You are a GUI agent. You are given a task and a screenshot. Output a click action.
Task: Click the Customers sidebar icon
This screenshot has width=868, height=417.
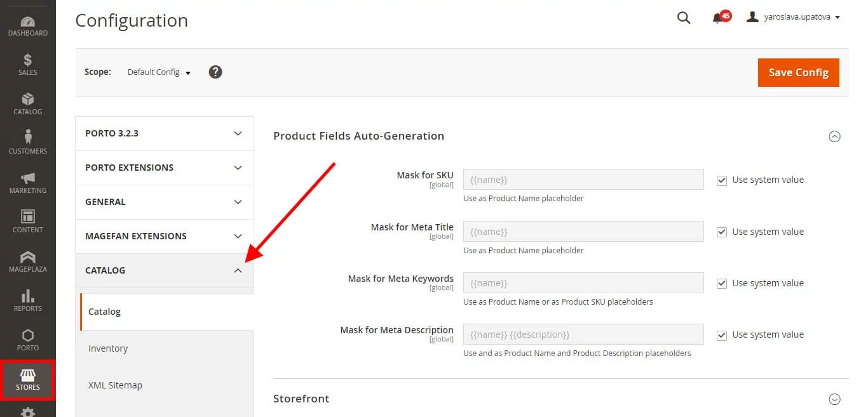(x=27, y=142)
